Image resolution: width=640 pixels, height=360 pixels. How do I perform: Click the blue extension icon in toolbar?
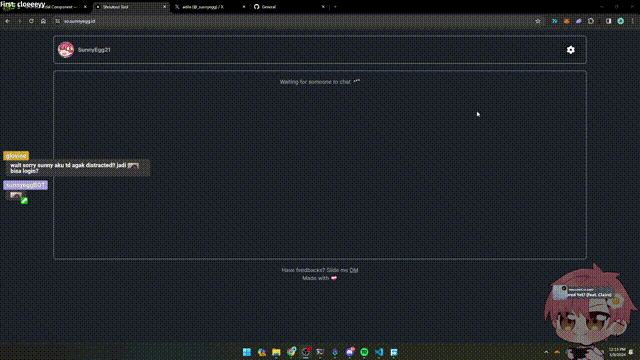554,21
